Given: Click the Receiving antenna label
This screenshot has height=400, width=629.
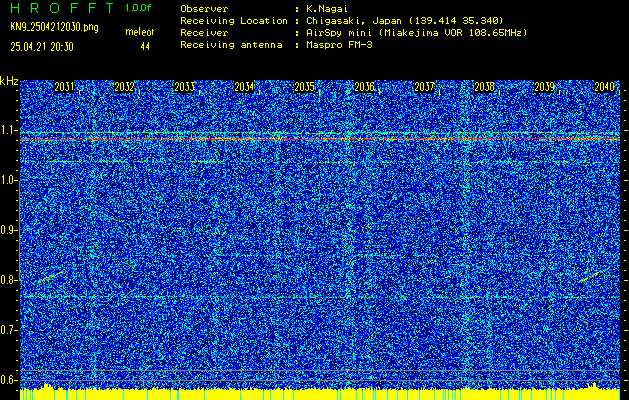Looking at the screenshot, I should click(231, 45).
